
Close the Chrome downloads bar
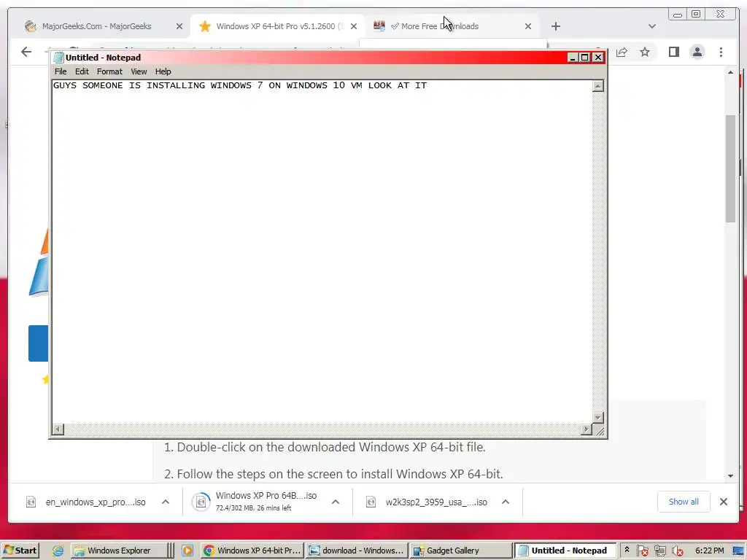point(723,502)
